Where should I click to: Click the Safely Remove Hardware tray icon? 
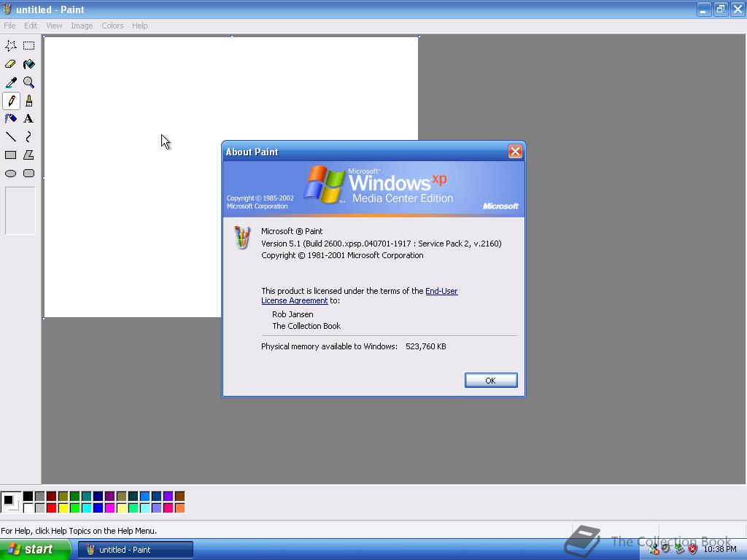(x=679, y=549)
